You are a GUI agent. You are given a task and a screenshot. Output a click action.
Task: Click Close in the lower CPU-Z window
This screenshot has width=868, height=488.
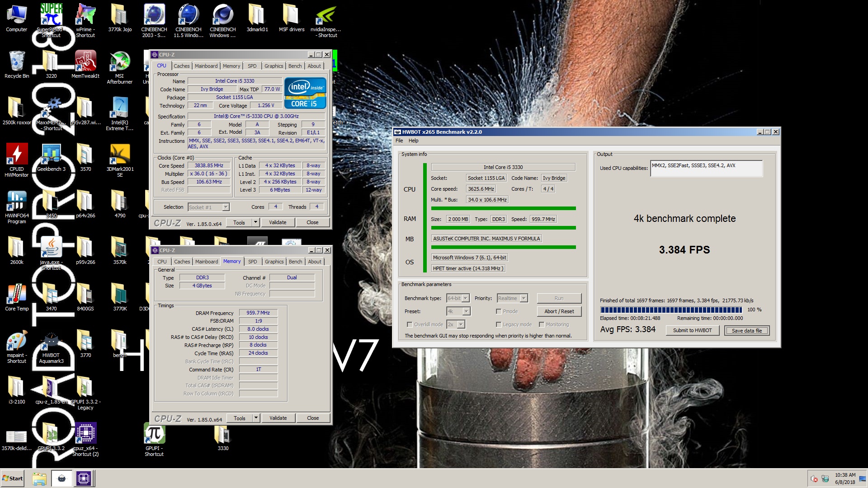313,418
